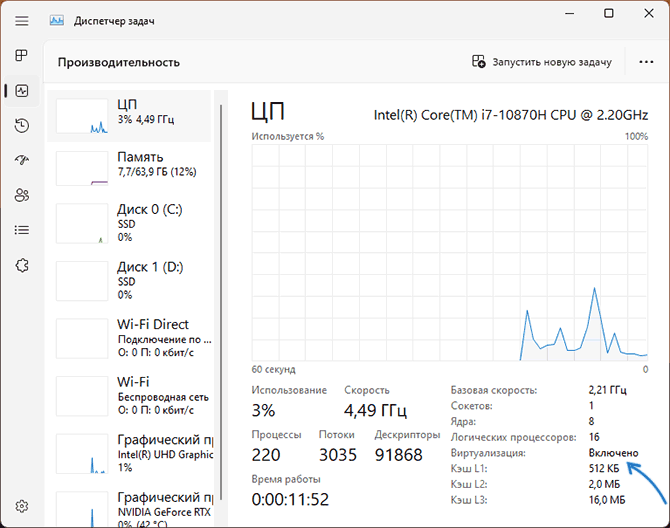670x528 pixels.
Task: Open the Users page icon
Action: [x=22, y=195]
